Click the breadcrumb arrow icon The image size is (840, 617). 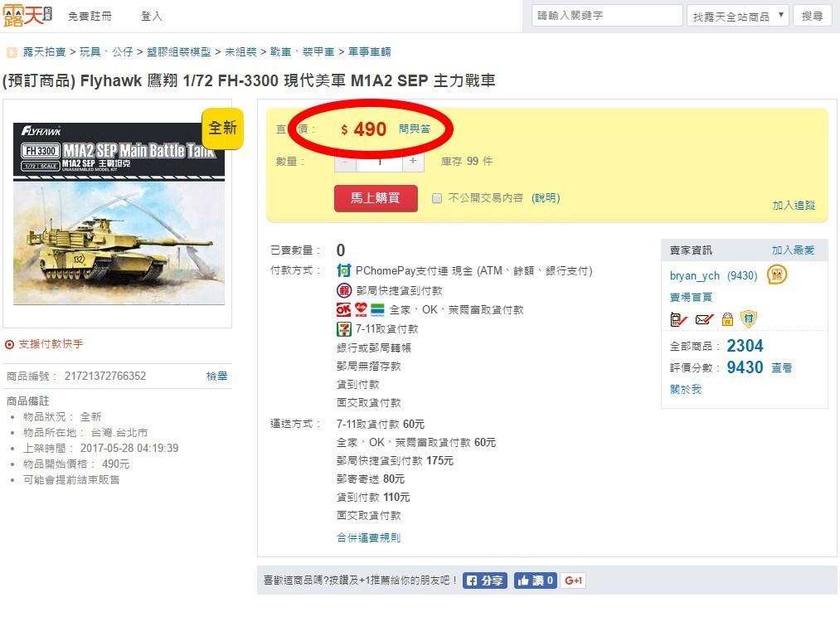(12, 52)
